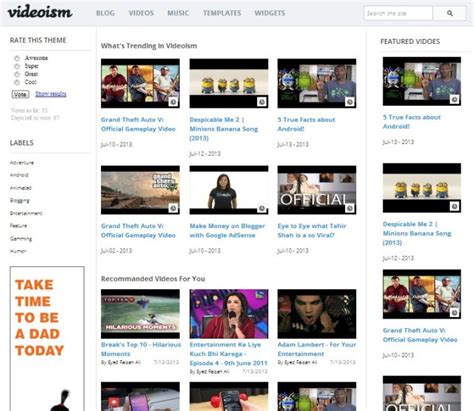Open Break's Top 10 Hilarious Moments link
This screenshot has height=411, width=474.
(141, 349)
